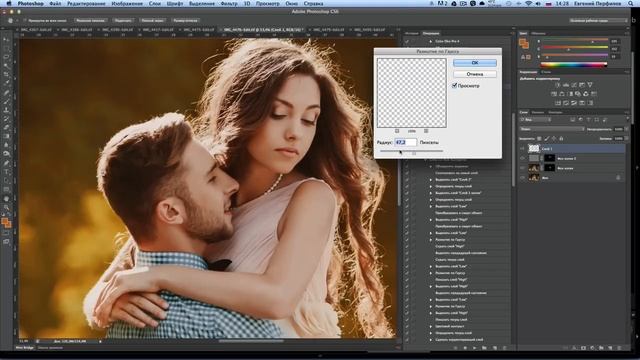Expand the Цветовой контраст step
Image resolution: width=640 pixels, height=360 pixels.
pyautogui.click(x=431, y=326)
